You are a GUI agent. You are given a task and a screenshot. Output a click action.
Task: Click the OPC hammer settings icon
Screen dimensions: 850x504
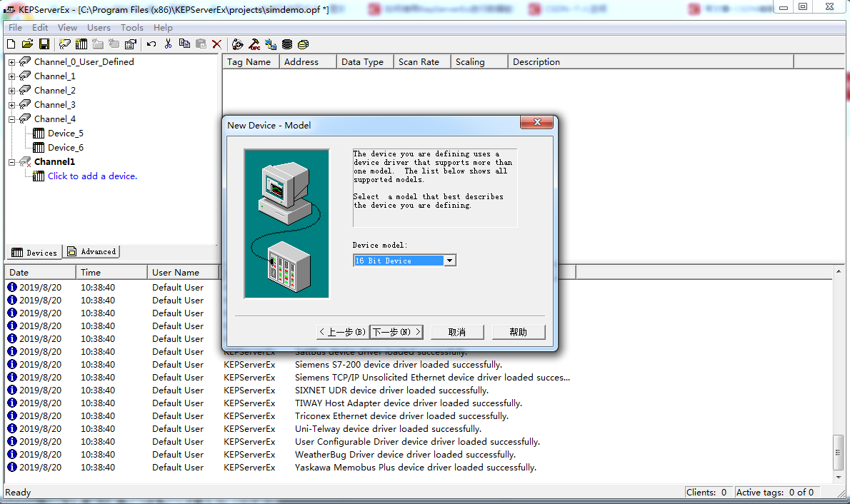click(x=254, y=44)
